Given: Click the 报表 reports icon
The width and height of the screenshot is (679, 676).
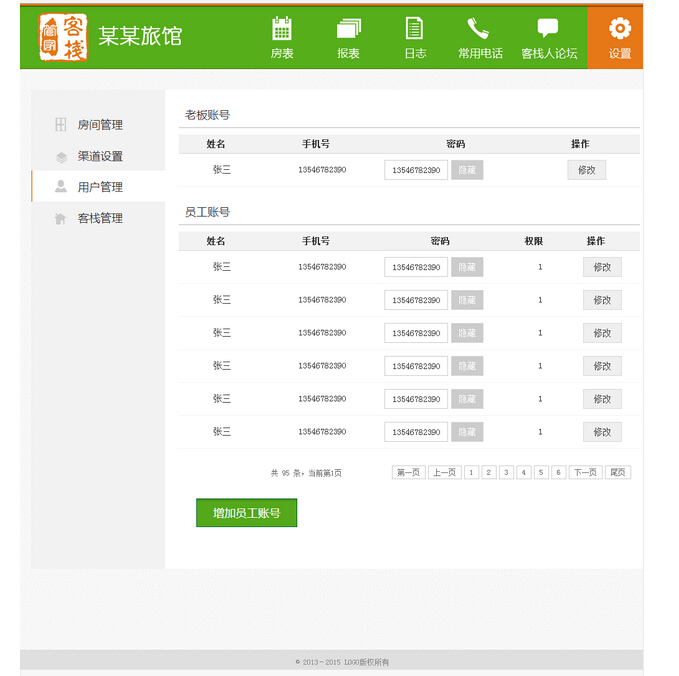Looking at the screenshot, I should pos(348,29).
